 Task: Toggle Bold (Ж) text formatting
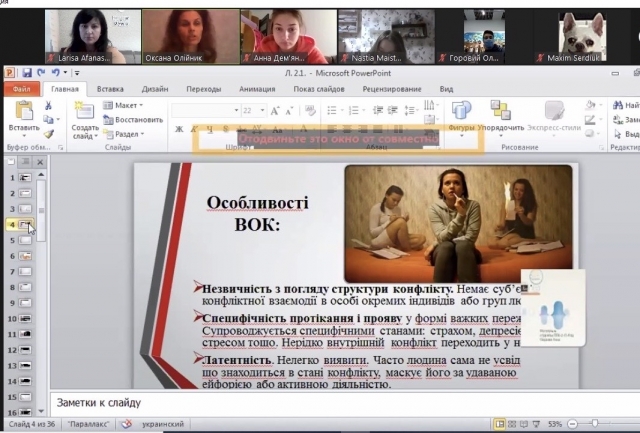179,128
